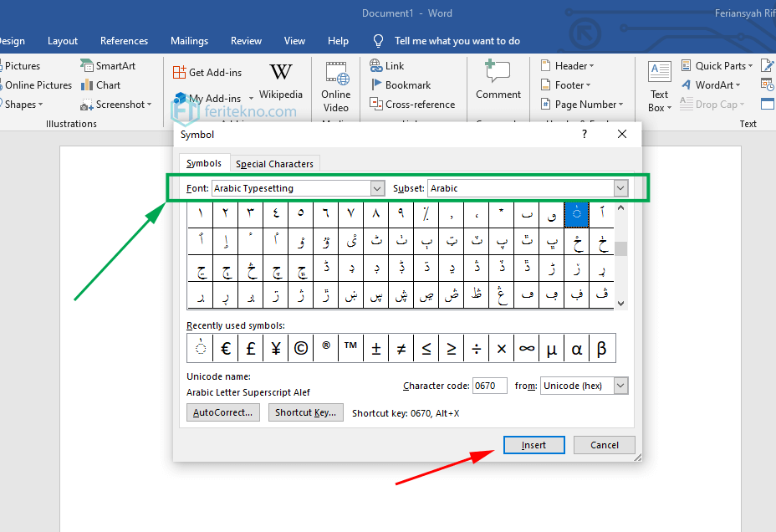Insert Online Pictures
Image resolution: width=776 pixels, height=532 pixels.
37,85
